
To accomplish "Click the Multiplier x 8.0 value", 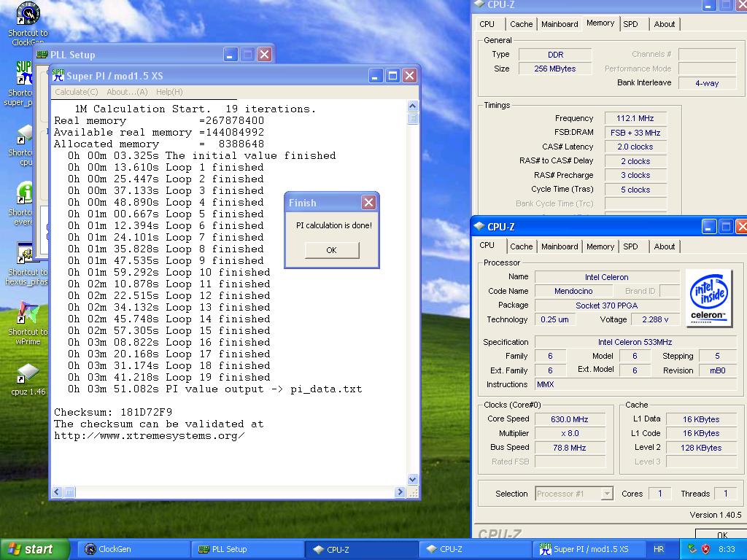I will point(570,433).
